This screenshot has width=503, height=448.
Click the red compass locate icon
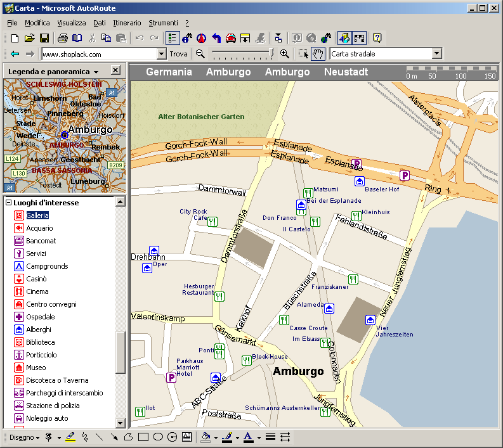pos(202,38)
